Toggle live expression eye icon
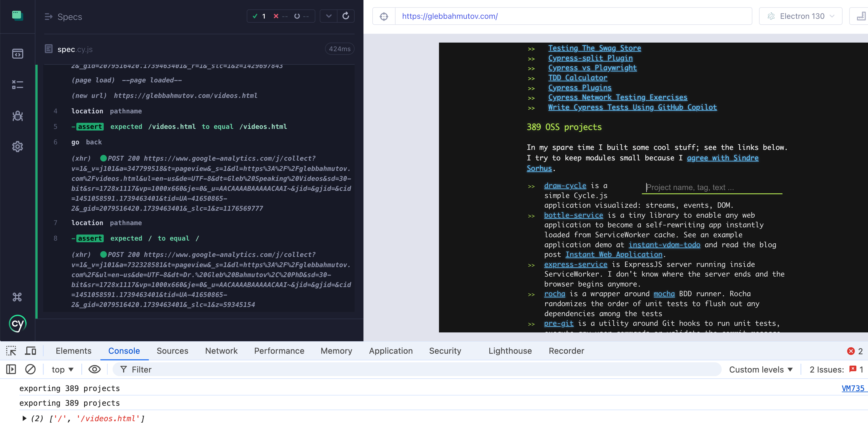 [x=94, y=369]
